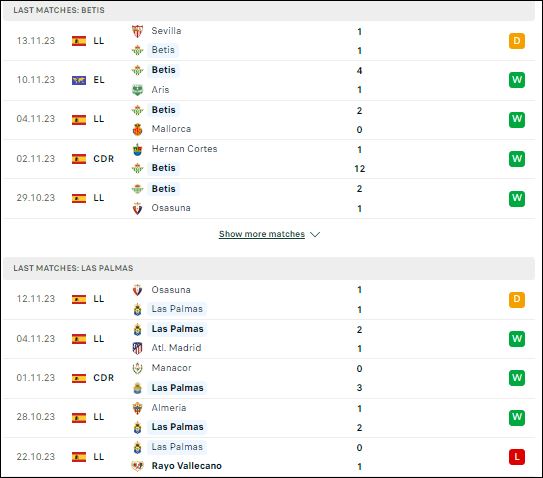Expand Show more matches chevron
Viewport: 543px width, 478px height.
pyautogui.click(x=315, y=234)
